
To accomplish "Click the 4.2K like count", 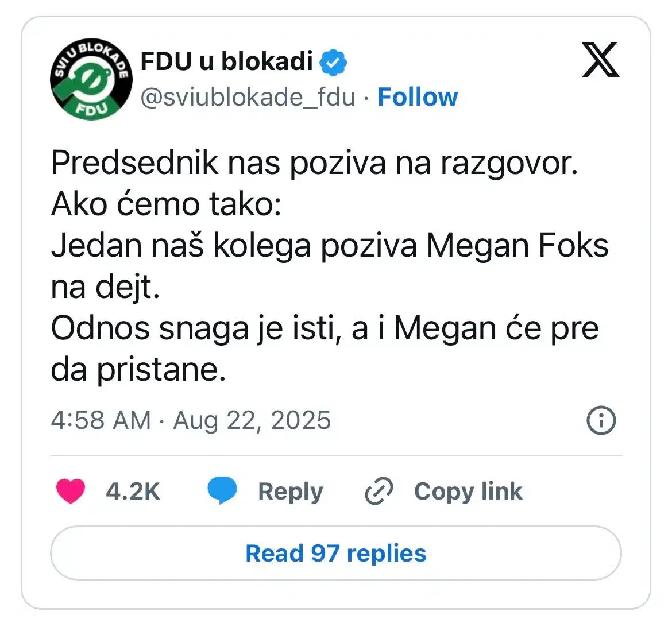I will point(133,492).
